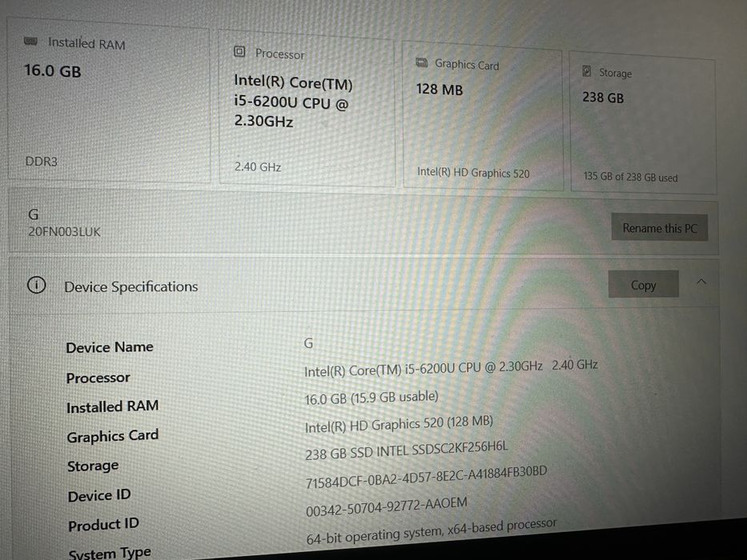Select the 16.0 GB RAM value
The height and width of the screenshot is (560, 747).
tap(52, 71)
